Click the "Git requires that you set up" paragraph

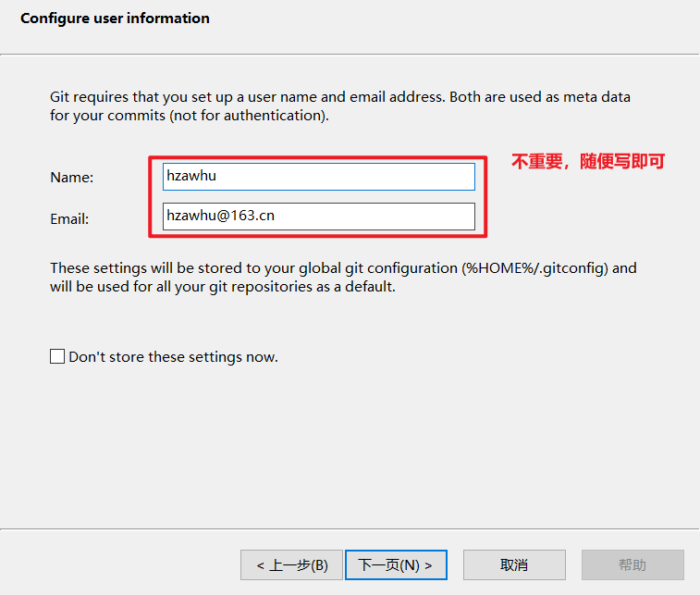point(340,105)
